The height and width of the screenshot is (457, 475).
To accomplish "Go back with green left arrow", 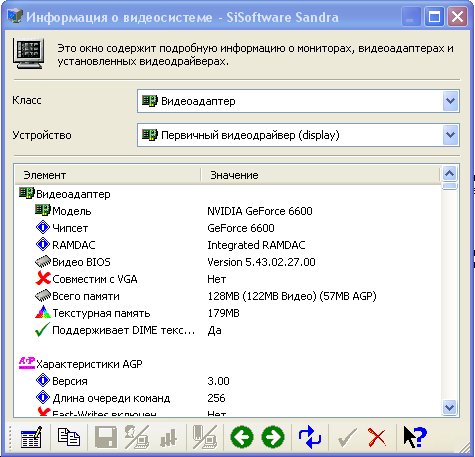I will pos(242,437).
